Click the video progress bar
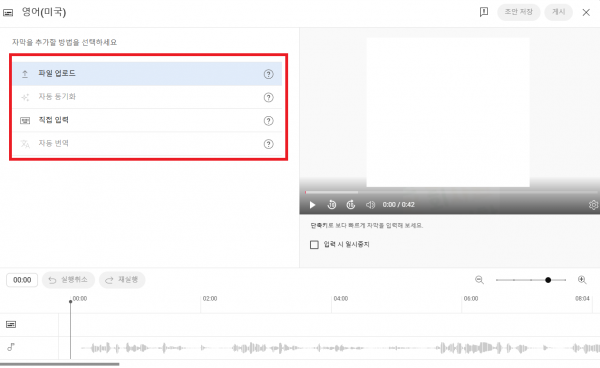Image resolution: width=600 pixels, height=368 pixels. point(451,192)
